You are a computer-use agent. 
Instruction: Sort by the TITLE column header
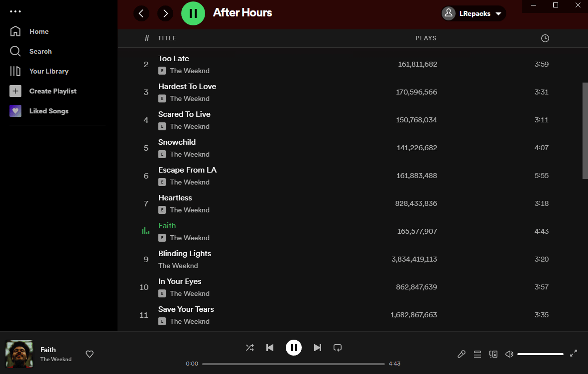[x=167, y=38]
